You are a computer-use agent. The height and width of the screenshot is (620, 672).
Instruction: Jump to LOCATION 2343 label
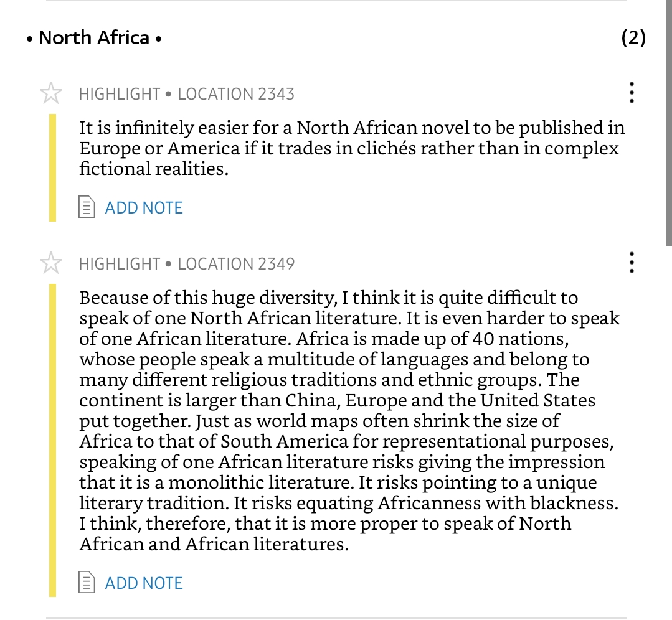(236, 94)
